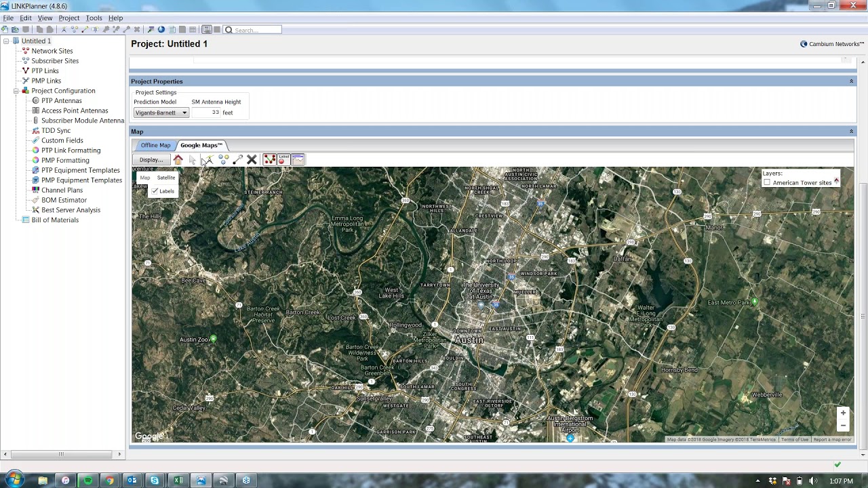The width and height of the screenshot is (868, 488).
Task: Open the Edit menu
Action: (26, 18)
